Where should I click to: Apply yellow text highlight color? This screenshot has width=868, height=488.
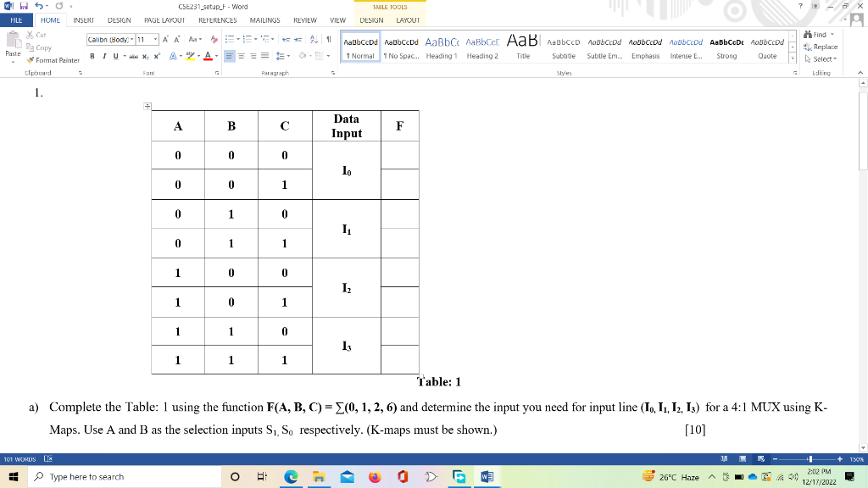190,56
